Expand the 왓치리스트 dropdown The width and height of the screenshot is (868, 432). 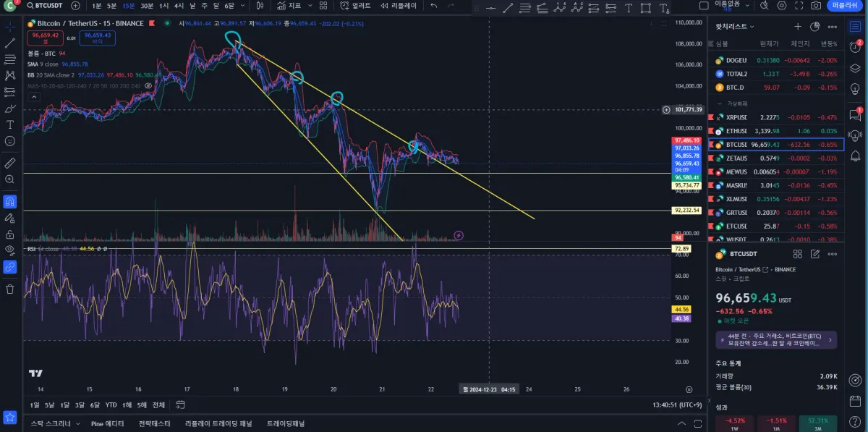pyautogui.click(x=735, y=26)
